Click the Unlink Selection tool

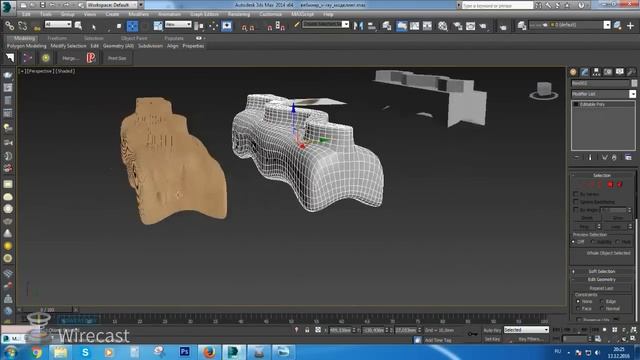(22, 26)
